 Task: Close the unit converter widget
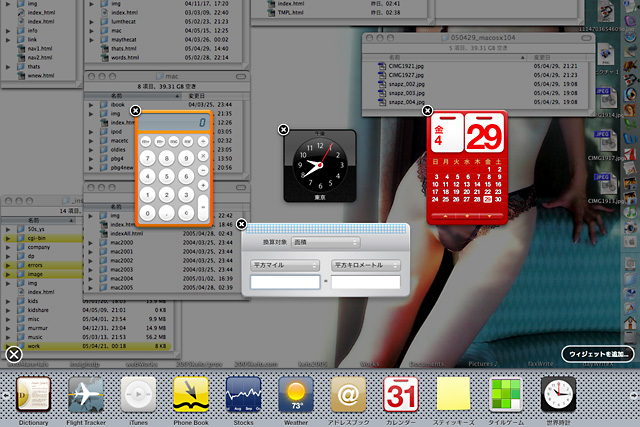(x=242, y=224)
